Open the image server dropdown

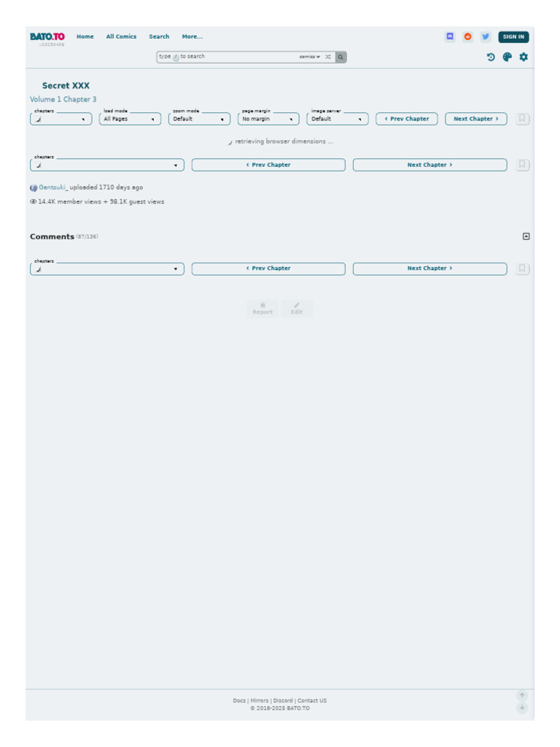[337, 119]
